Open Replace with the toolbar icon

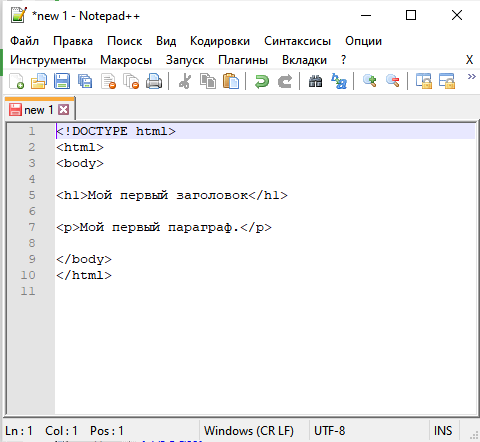(x=339, y=81)
